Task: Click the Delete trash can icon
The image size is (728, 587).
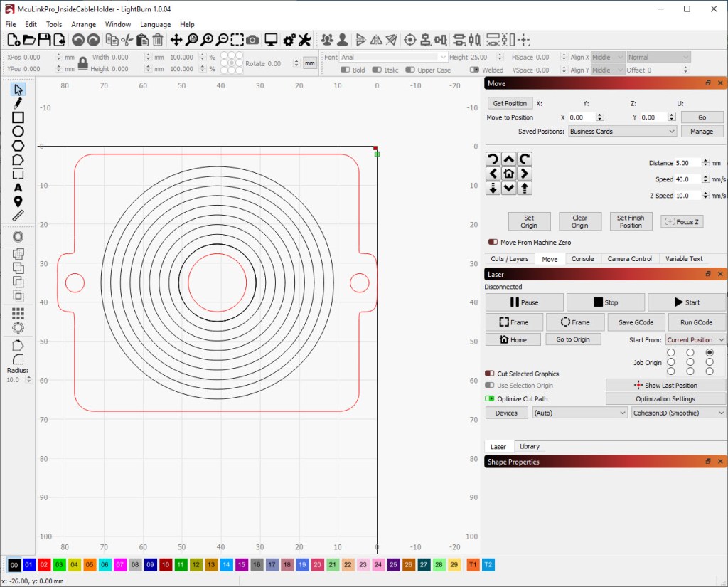Action: point(158,40)
